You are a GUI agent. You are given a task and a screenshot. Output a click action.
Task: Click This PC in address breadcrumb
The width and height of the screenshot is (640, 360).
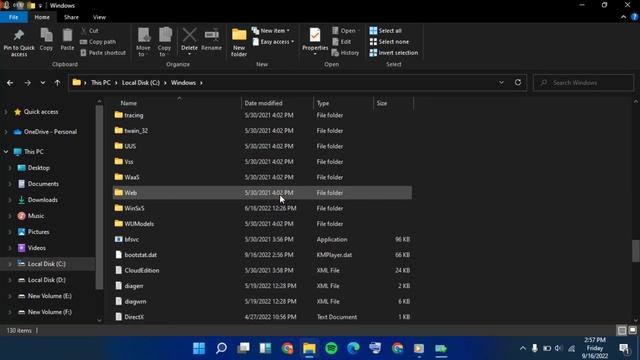click(101, 82)
